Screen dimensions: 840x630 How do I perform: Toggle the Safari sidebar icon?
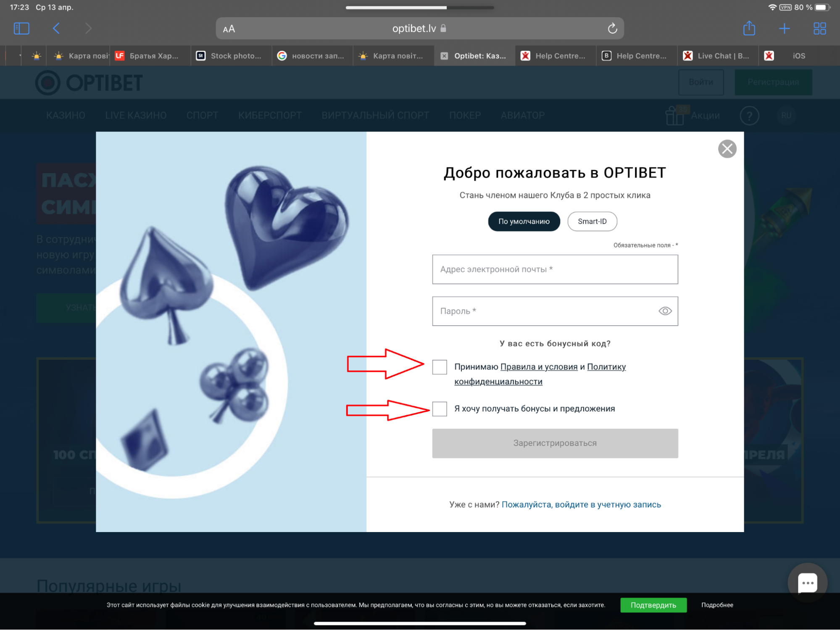(21, 29)
